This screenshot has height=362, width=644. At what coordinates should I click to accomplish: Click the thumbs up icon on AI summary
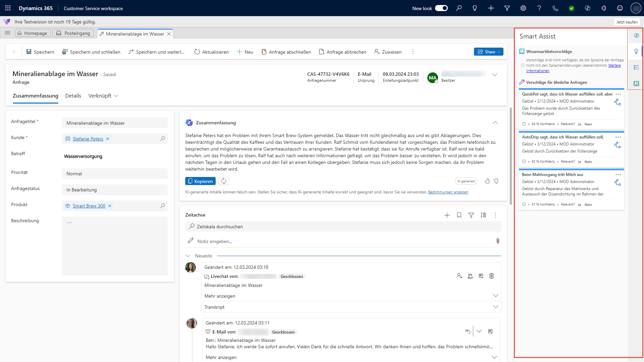[x=487, y=181]
